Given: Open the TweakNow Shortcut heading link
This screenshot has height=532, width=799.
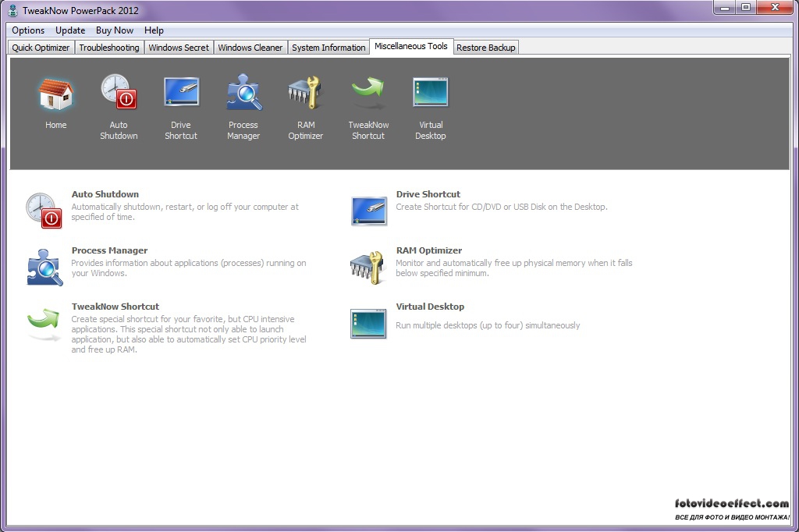Looking at the screenshot, I should tap(115, 307).
